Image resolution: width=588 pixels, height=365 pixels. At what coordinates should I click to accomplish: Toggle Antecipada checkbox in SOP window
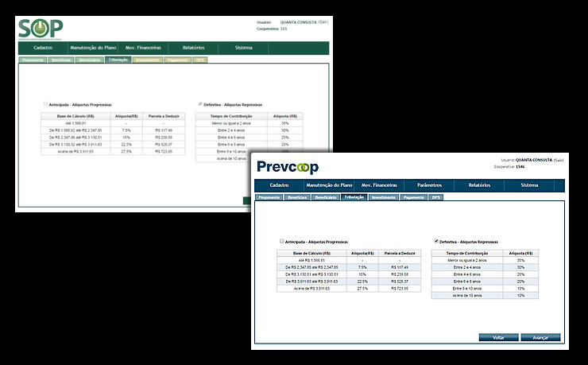coord(45,104)
